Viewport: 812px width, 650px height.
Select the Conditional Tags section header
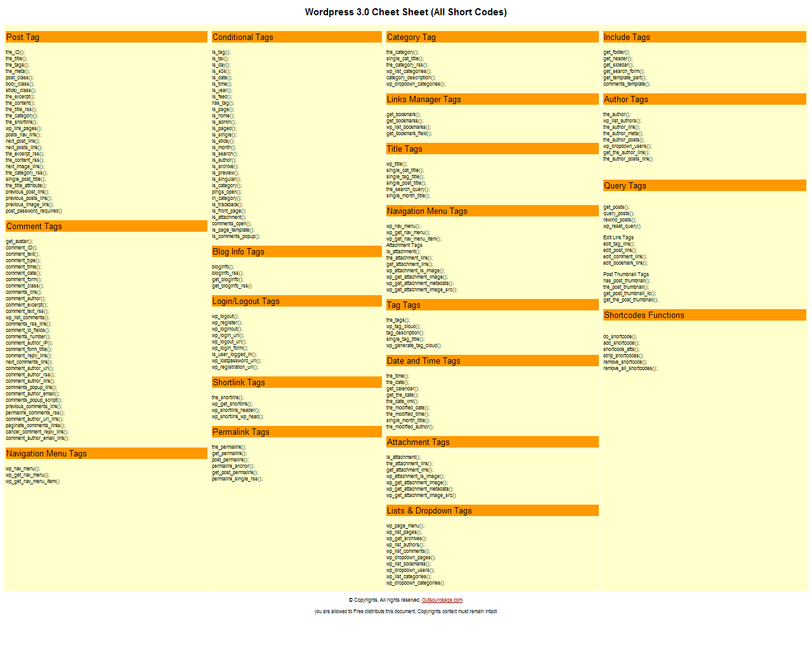point(296,37)
